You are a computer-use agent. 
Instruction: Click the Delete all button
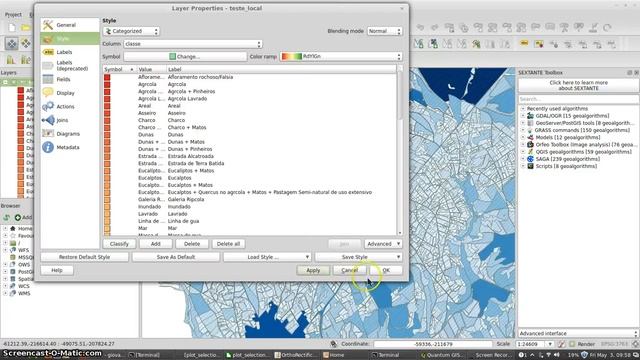point(228,244)
